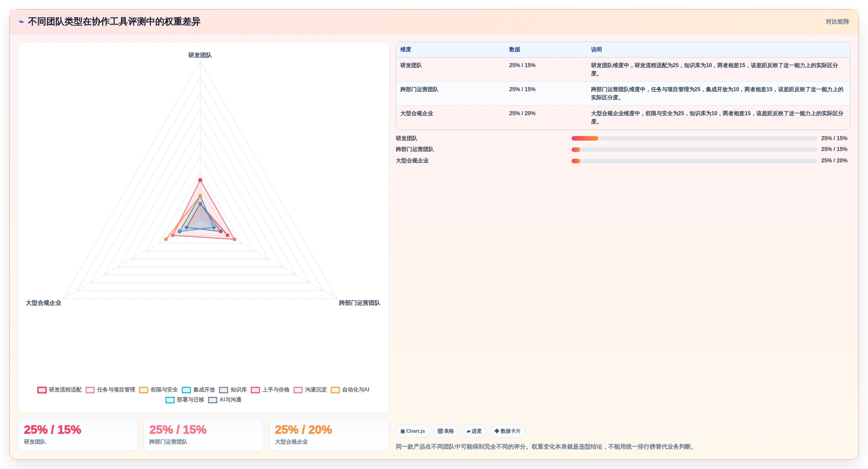The height and width of the screenshot is (469, 868).
Task: Toggle 研发流程适配 legend dataset
Action: coord(59,390)
